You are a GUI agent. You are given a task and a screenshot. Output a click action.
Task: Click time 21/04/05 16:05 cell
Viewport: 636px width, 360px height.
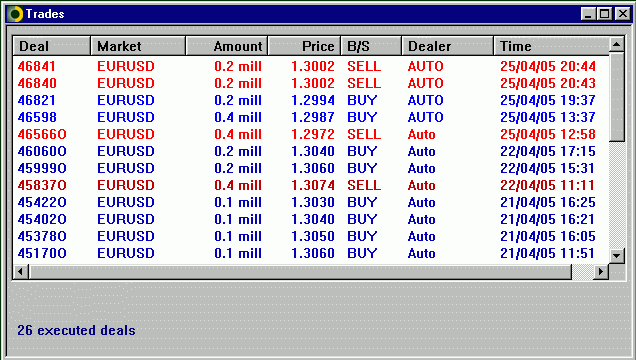(548, 236)
